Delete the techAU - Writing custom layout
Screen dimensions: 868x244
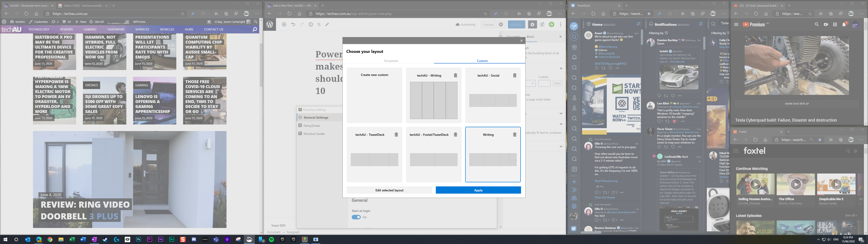tap(455, 75)
